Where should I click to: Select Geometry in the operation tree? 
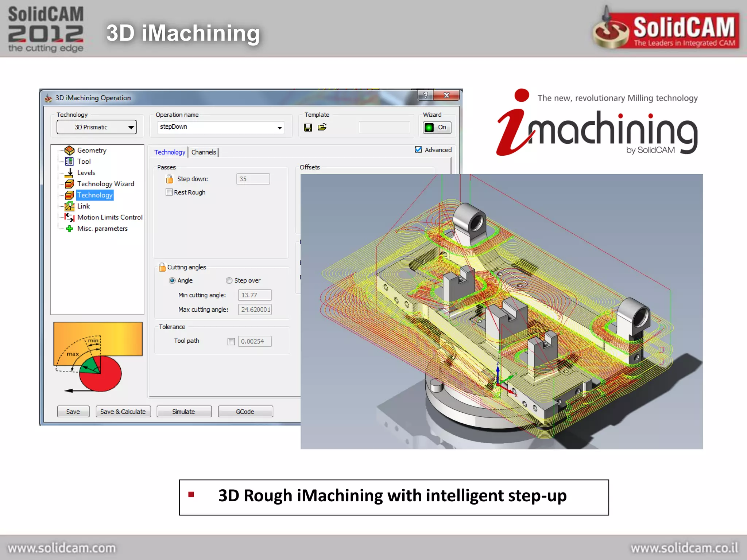(x=92, y=150)
